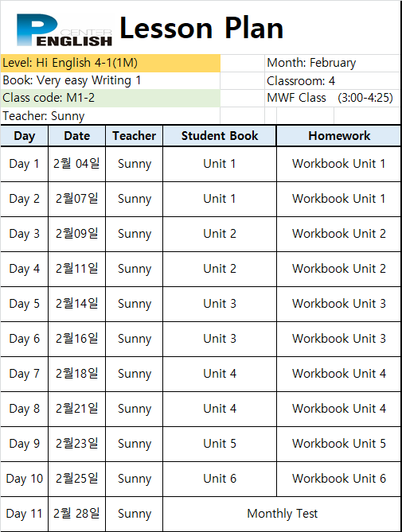Image resolution: width=402 pixels, height=532 pixels.
Task: Select the Day 3 row label
Action: pyautogui.click(x=24, y=234)
